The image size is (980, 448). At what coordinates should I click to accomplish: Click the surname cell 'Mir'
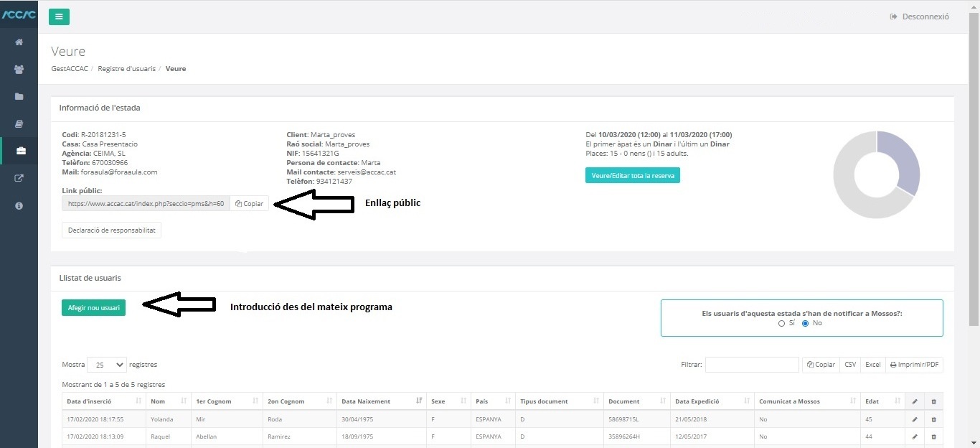200,419
